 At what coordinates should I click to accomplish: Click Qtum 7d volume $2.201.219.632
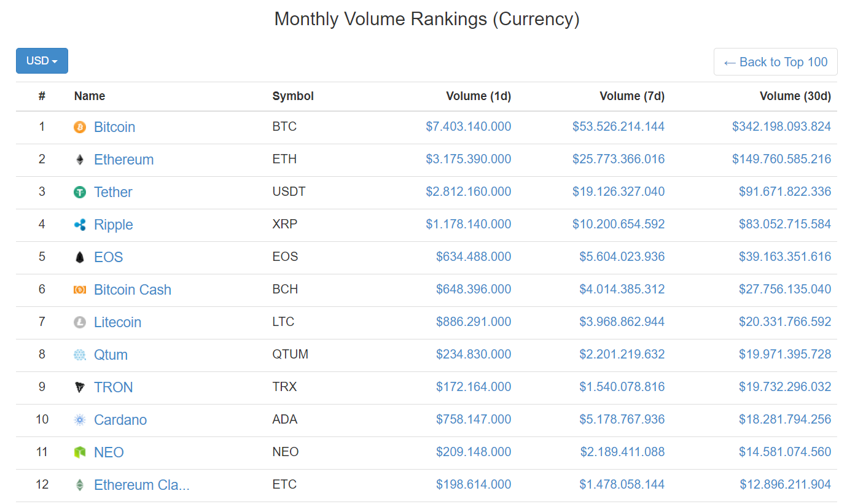coord(622,354)
